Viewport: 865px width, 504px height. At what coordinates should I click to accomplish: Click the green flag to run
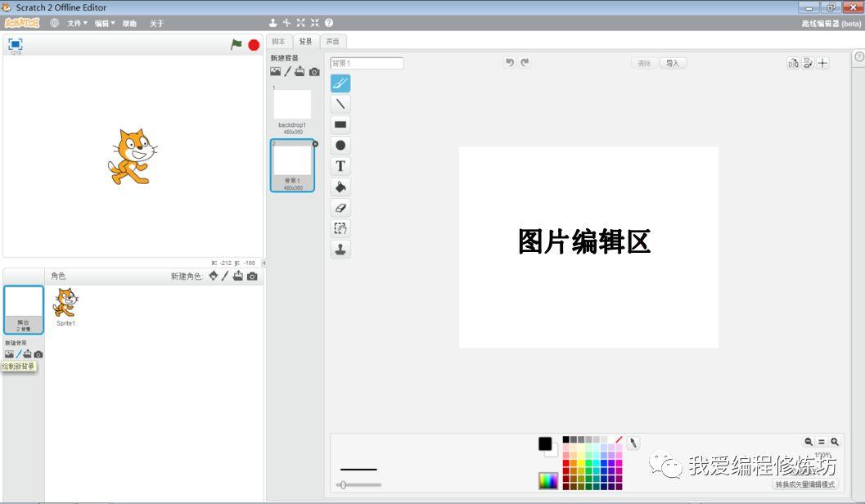(237, 45)
